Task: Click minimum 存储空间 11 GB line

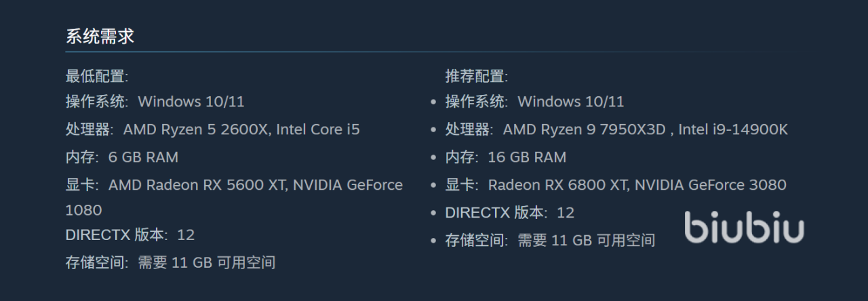Action: (x=170, y=263)
